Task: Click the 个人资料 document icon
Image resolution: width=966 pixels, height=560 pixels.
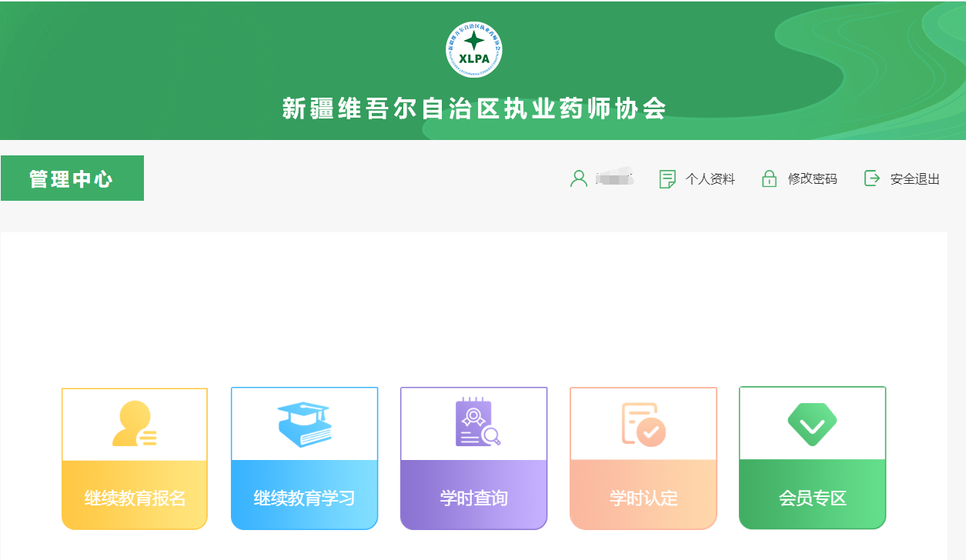Action: coord(667,179)
